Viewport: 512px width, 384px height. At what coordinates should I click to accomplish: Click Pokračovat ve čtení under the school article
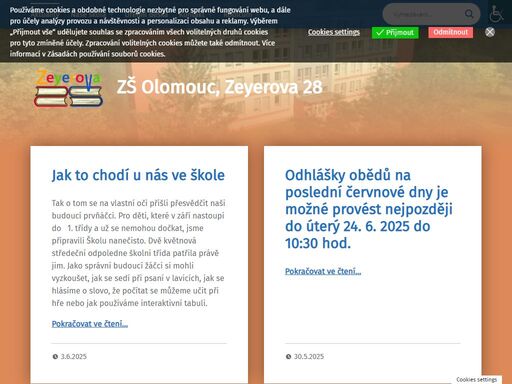click(90, 324)
